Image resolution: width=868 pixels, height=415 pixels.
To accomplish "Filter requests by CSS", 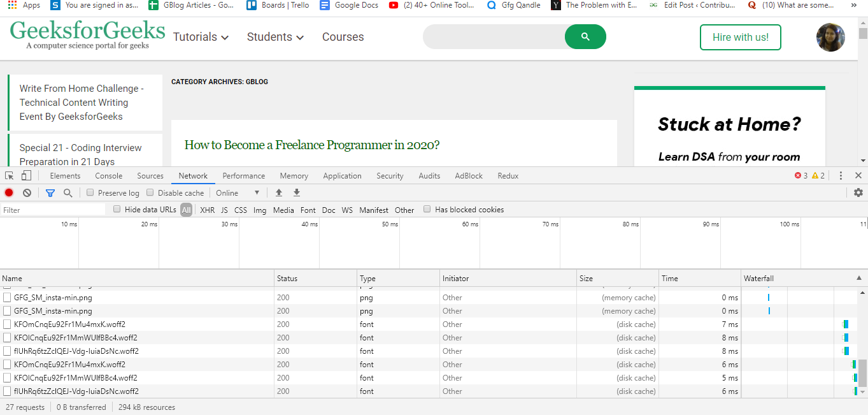I will (x=241, y=210).
